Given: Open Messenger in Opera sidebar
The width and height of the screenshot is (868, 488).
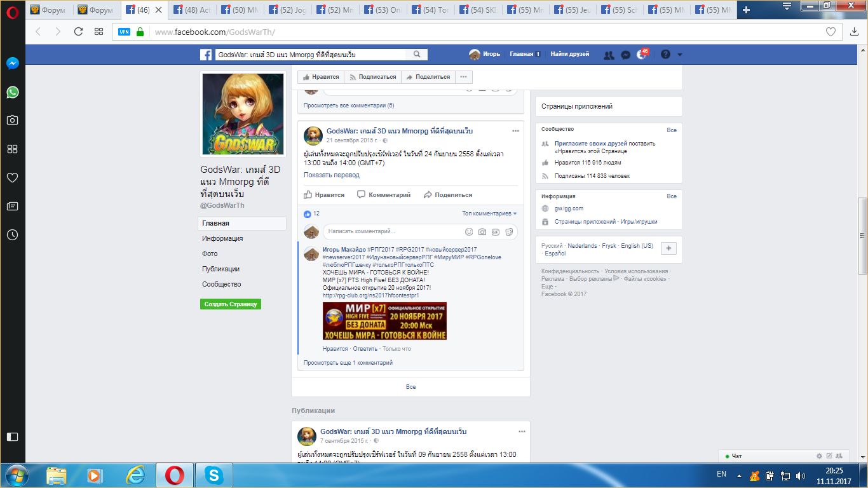Looking at the screenshot, I should (13, 64).
